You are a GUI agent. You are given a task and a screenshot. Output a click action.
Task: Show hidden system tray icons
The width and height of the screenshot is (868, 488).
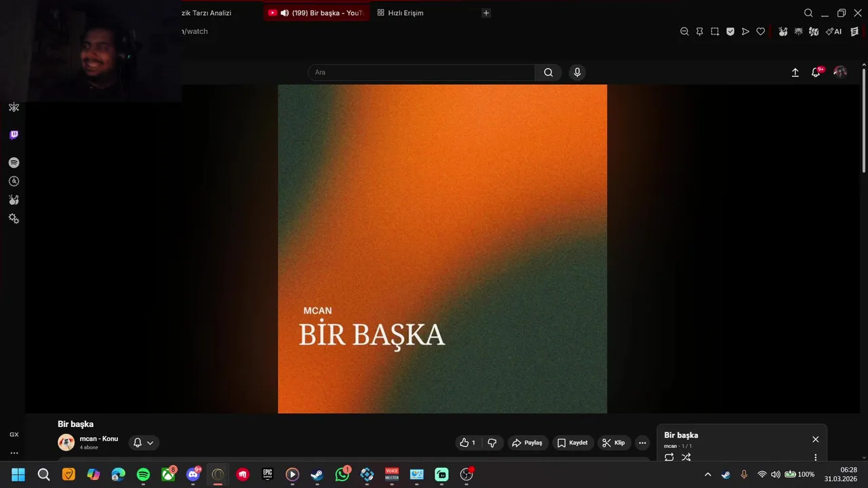pyautogui.click(x=708, y=474)
